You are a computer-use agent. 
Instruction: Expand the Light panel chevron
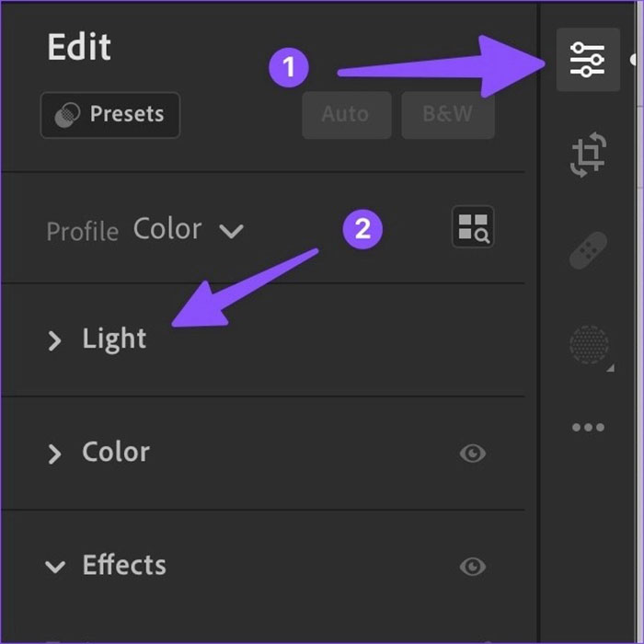(55, 340)
